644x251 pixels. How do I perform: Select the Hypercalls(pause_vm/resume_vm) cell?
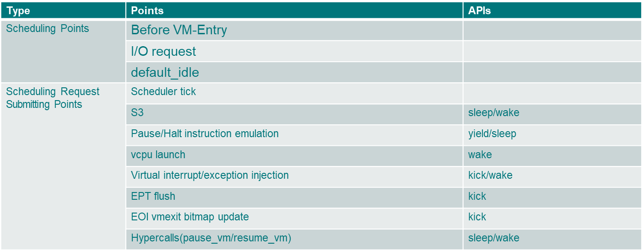pos(211,238)
